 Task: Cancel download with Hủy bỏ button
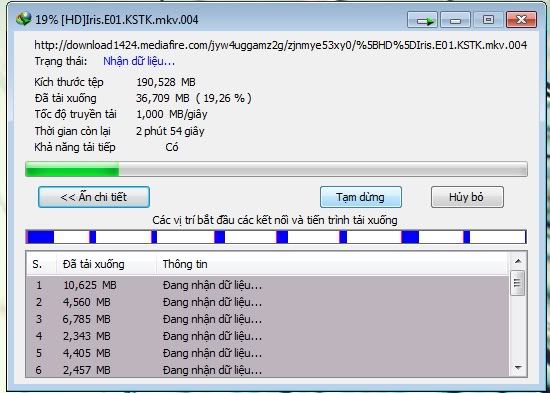[467, 197]
